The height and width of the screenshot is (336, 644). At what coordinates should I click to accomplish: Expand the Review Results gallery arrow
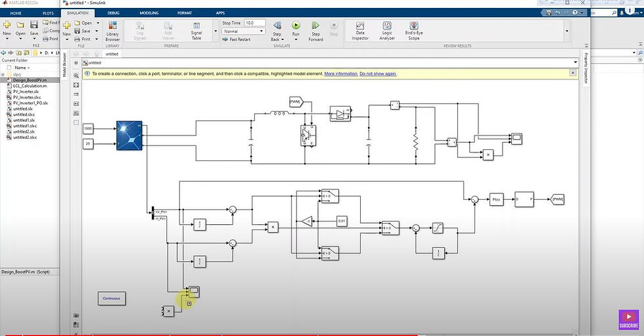pyautogui.click(x=566, y=31)
